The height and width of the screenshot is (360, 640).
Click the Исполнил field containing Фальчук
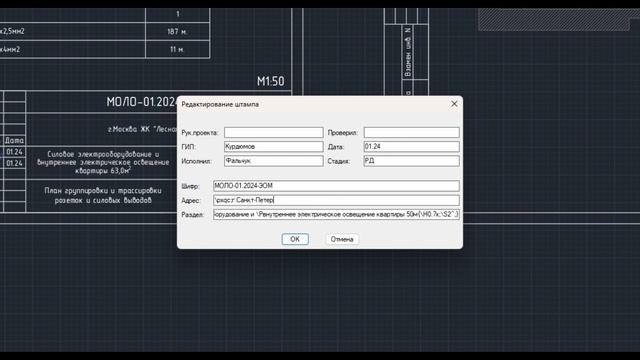(x=273, y=161)
